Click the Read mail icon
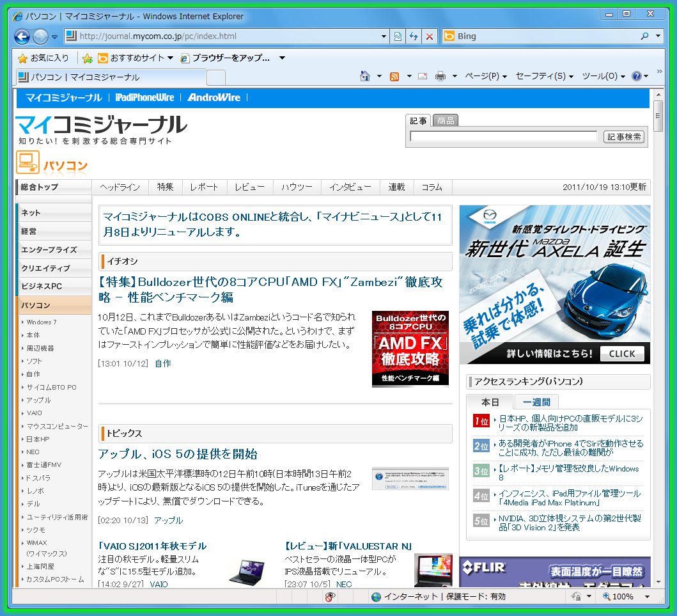 [x=423, y=77]
